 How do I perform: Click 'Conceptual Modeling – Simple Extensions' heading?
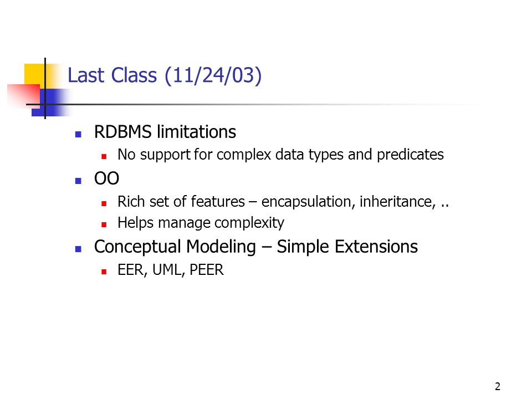(x=256, y=247)
